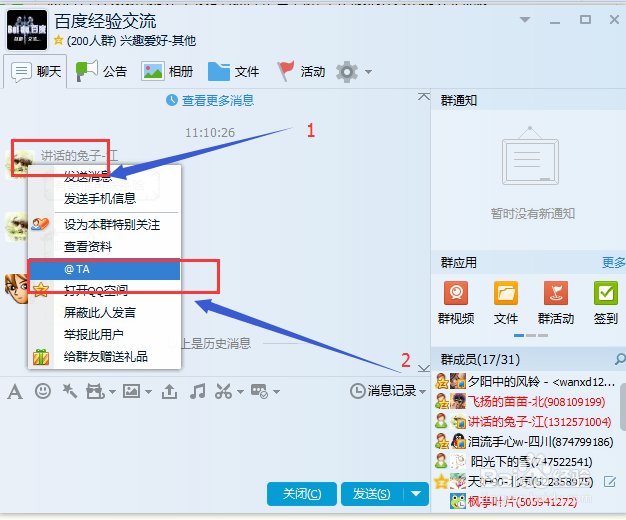Select member 飞扬的苗苗-北(908109199)

tap(525, 401)
